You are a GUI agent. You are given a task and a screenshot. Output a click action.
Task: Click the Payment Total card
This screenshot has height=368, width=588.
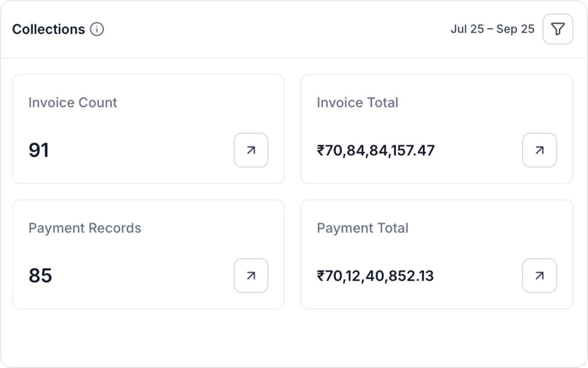[437, 254]
